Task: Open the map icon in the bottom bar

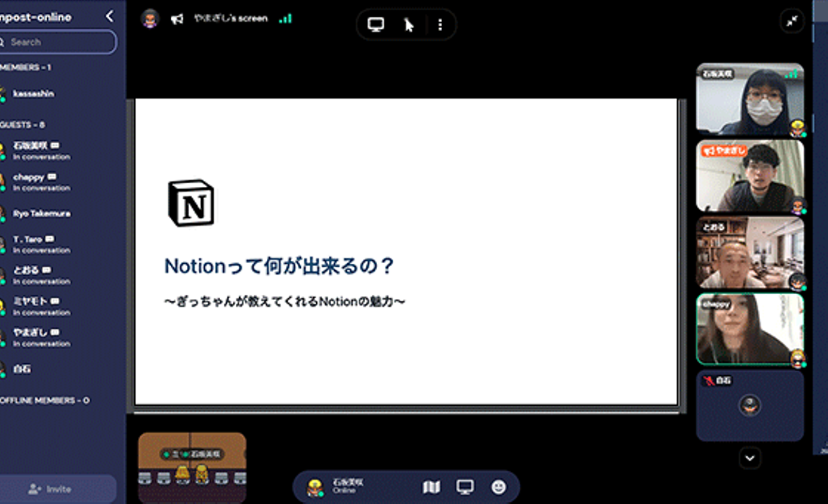Action: [431, 487]
